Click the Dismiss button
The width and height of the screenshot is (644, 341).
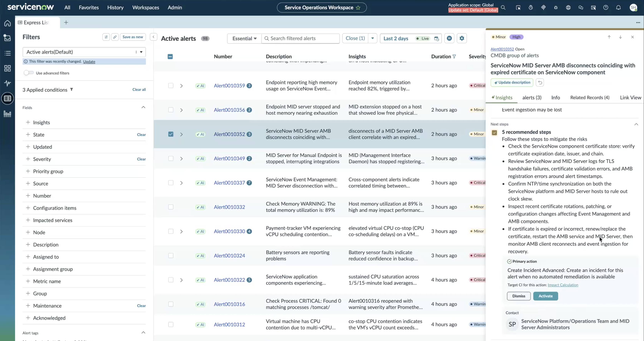click(x=519, y=296)
